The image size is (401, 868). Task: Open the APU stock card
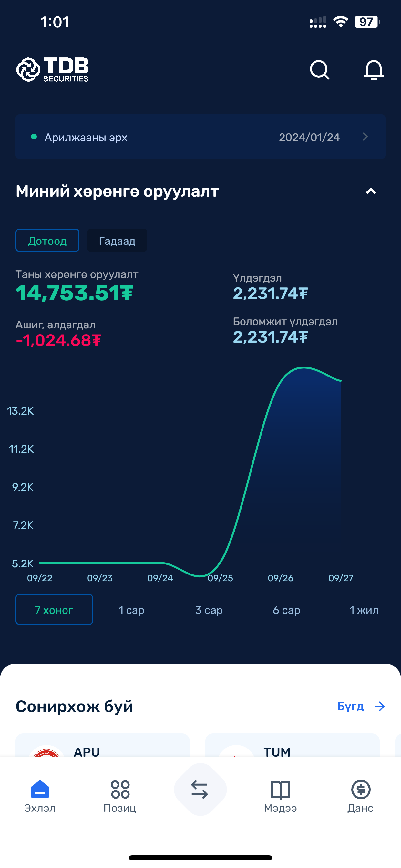coord(102,745)
